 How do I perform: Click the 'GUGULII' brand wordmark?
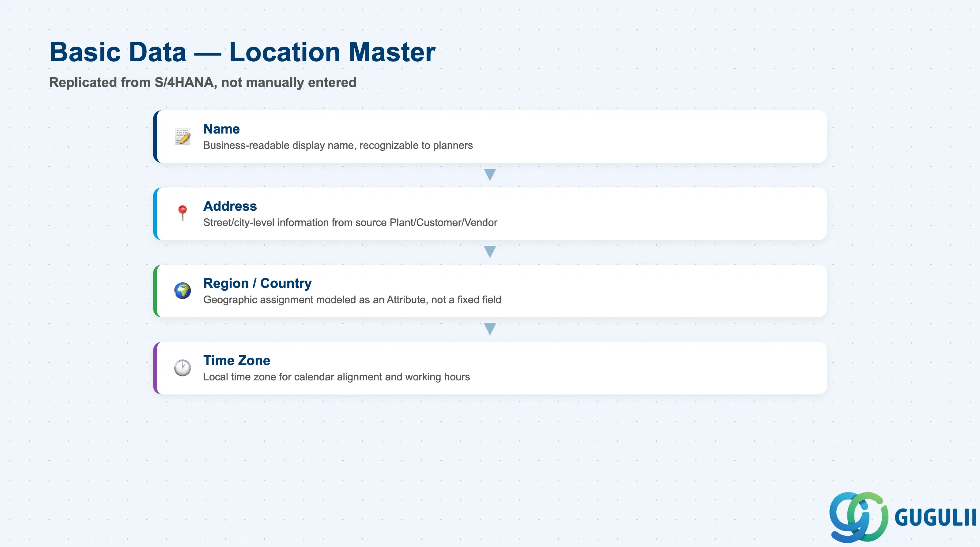[x=936, y=517]
